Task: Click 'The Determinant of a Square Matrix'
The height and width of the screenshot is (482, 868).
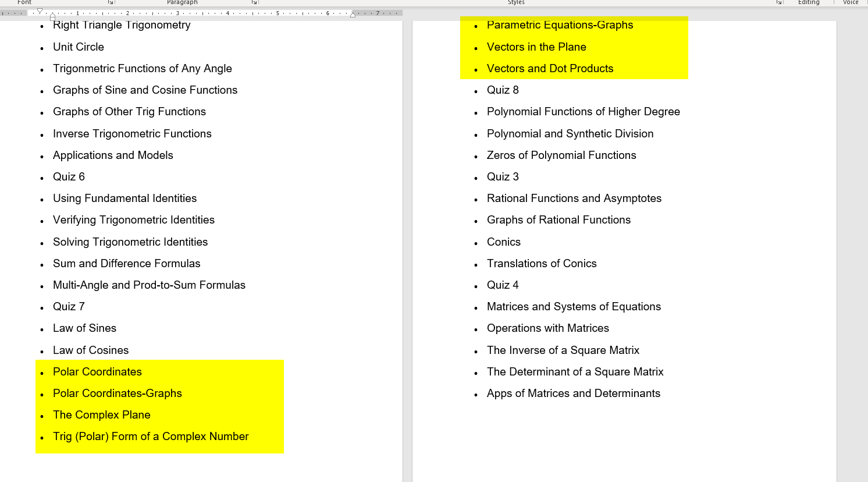Action: [x=575, y=372]
